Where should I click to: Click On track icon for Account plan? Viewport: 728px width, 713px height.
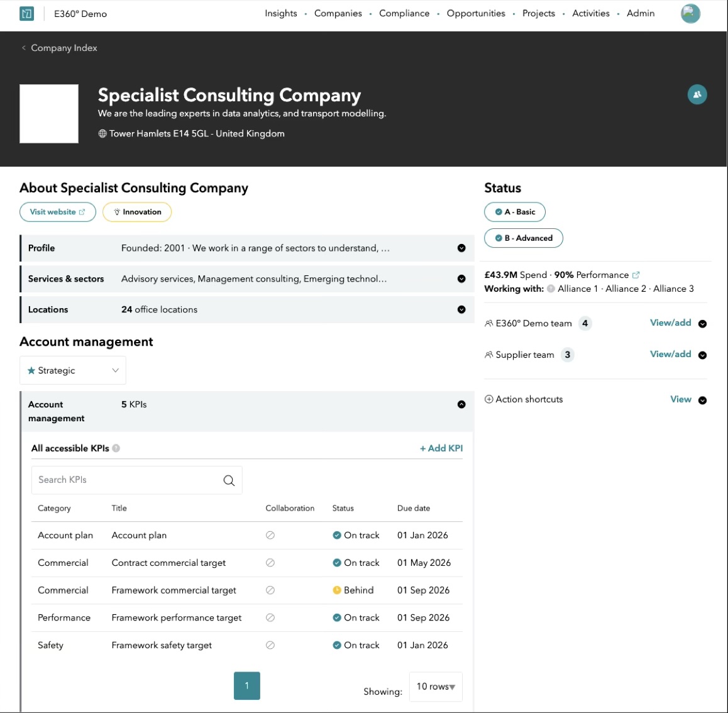tap(337, 535)
